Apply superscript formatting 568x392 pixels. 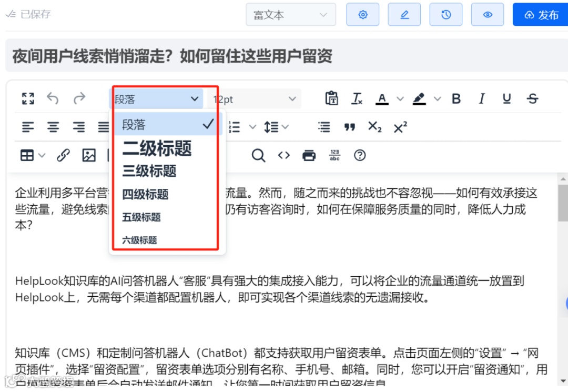tap(400, 126)
